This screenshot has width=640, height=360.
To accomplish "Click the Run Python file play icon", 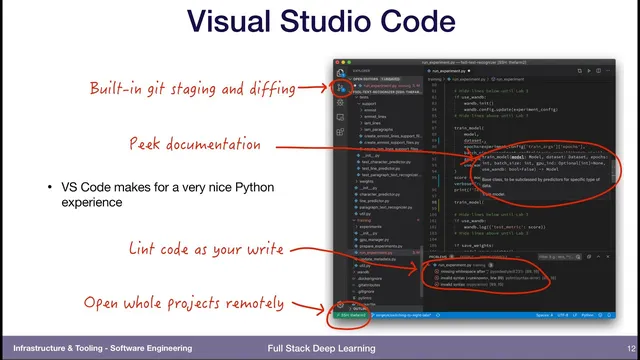I will [589, 71].
